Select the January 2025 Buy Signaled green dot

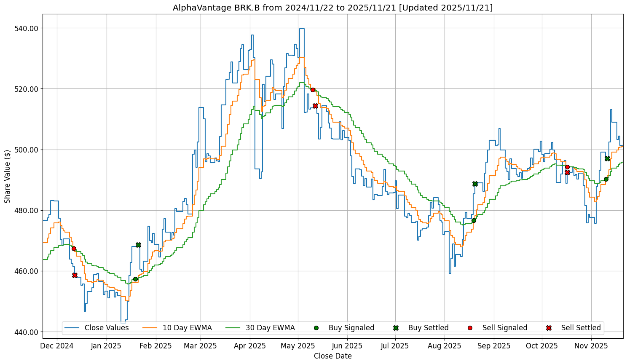pyautogui.click(x=135, y=279)
